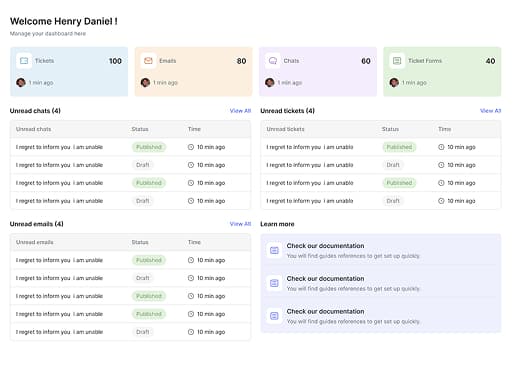Click the Published badge in first Unread emails row

pyautogui.click(x=149, y=260)
